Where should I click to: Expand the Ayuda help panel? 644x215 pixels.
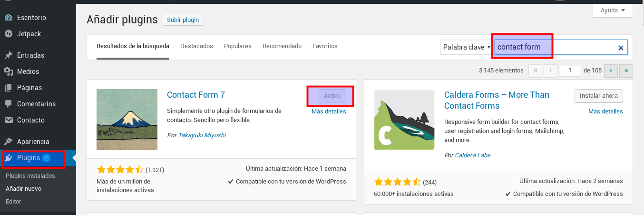tap(612, 10)
